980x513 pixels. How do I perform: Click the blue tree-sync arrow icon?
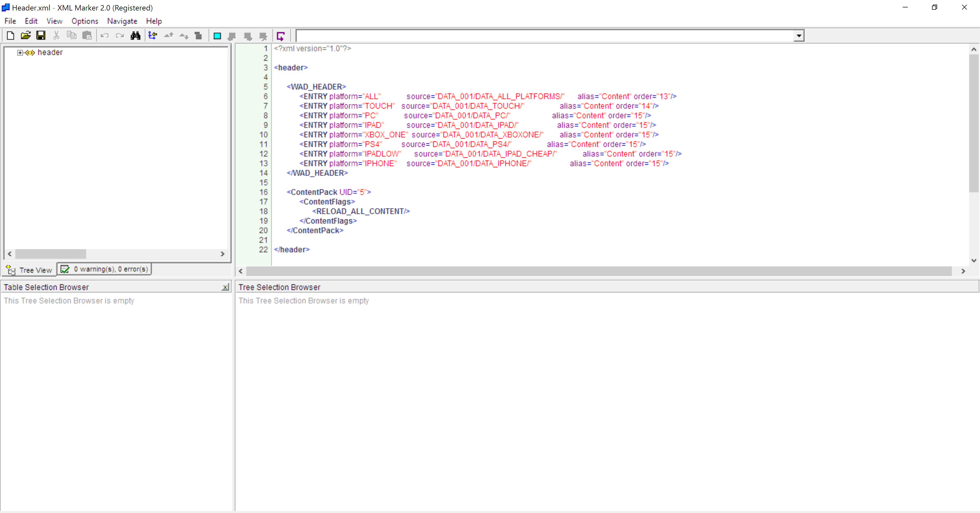(x=153, y=36)
